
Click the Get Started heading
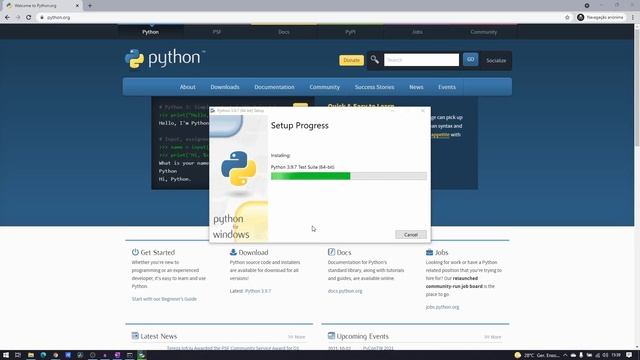tap(158, 252)
